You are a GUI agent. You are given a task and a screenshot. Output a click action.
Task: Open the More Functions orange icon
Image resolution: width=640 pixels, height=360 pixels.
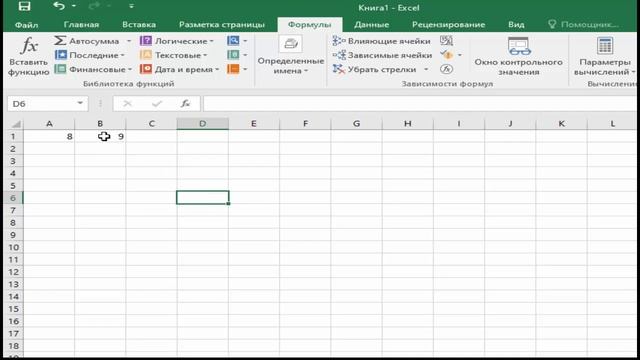[233, 69]
